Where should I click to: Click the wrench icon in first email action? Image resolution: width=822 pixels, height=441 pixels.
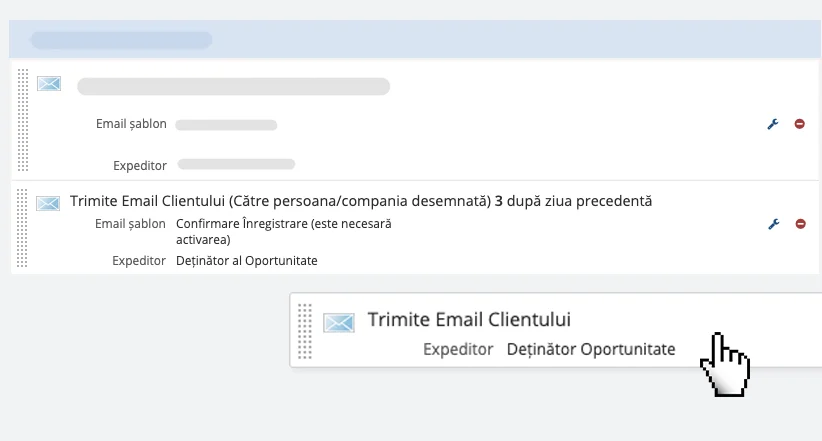[x=773, y=124]
